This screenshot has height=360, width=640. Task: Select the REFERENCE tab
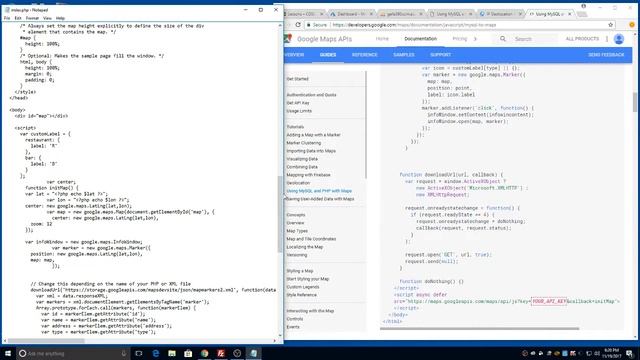364,55
